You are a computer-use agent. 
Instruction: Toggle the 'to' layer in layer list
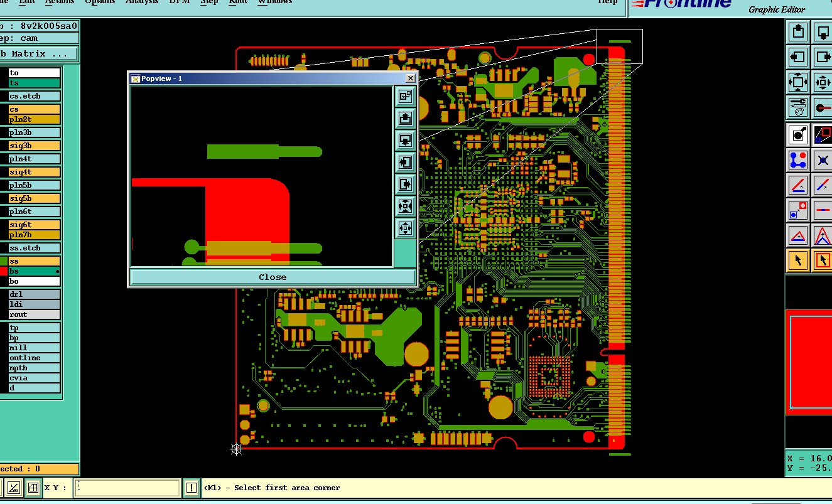34,73
